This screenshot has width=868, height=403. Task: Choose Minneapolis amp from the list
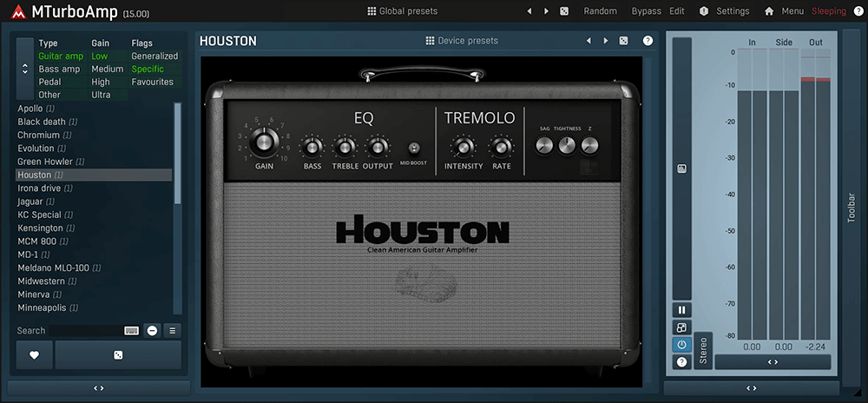pos(94,307)
